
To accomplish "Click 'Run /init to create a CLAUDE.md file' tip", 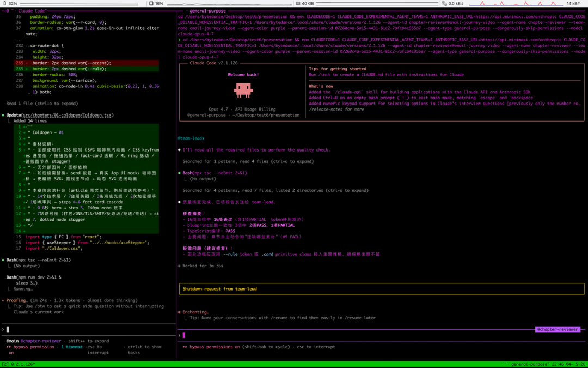I will coord(386,74).
